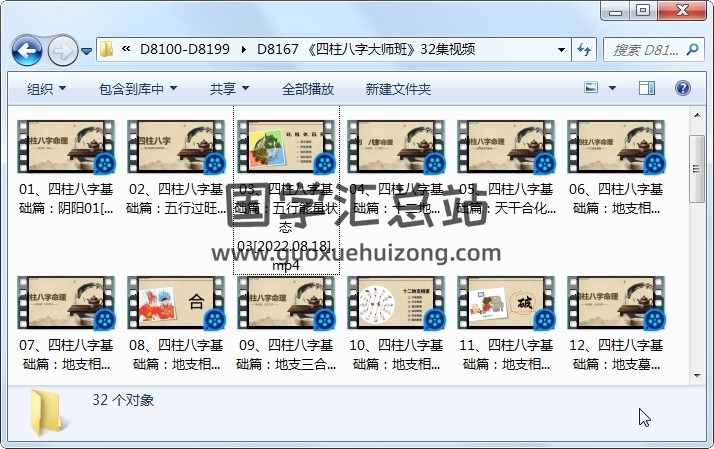Select video thumbnail 07 地支相
The image size is (714, 449).
point(66,302)
